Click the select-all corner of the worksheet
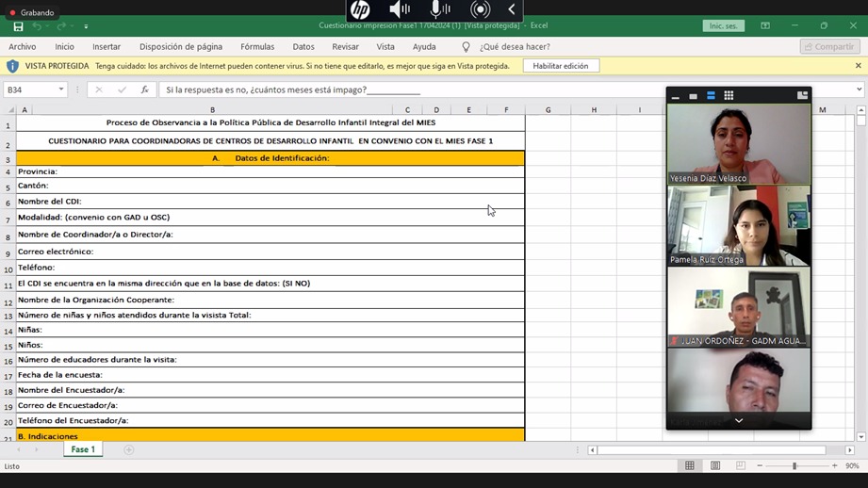868x488 pixels. coord(10,110)
